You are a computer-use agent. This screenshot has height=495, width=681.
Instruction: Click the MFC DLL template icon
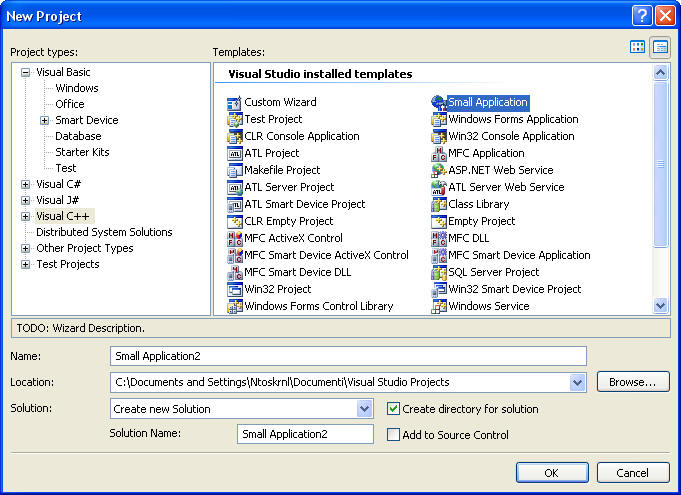click(x=439, y=238)
